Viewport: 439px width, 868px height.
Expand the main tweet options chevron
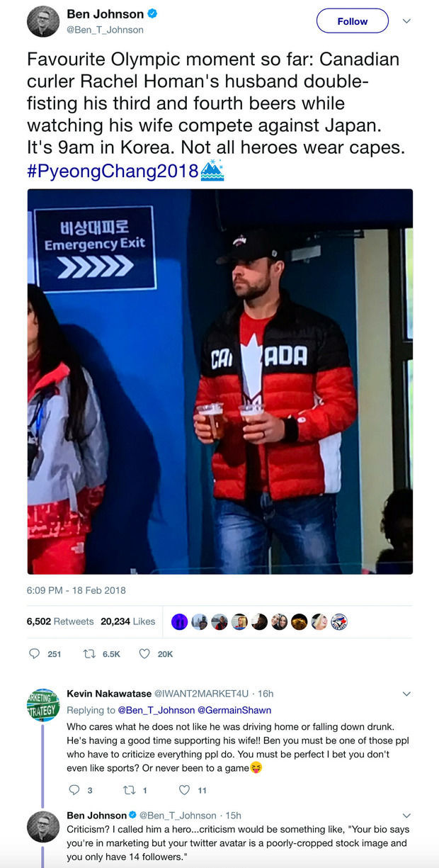pos(406,21)
